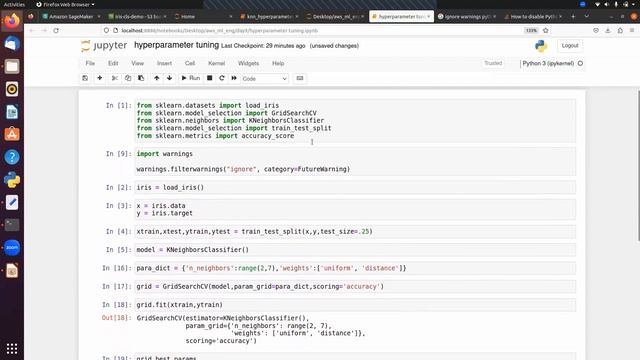This screenshot has width=640, height=360.
Task: List all tabs dropdown arrow
Action: tap(587, 16)
